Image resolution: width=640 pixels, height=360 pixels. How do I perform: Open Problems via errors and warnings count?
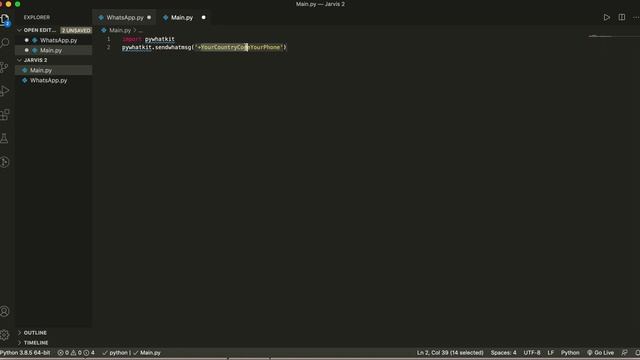pos(76,353)
